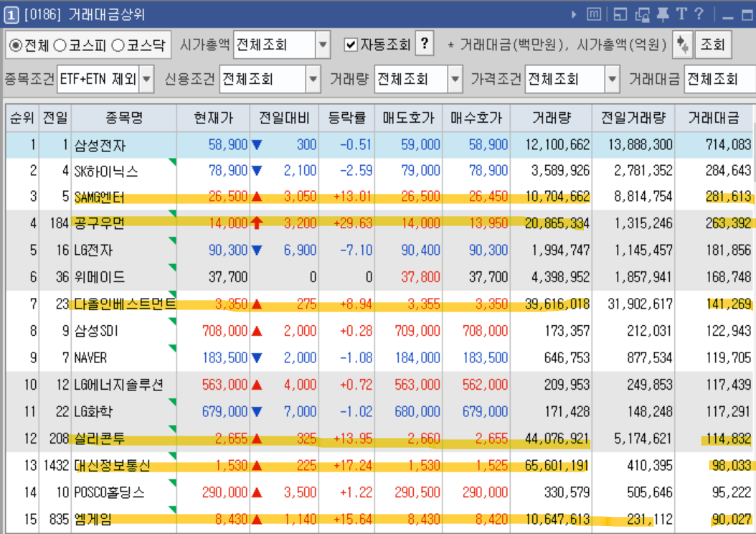Select the 전체 market radio button
This screenshot has width=756, height=534.
(16, 45)
